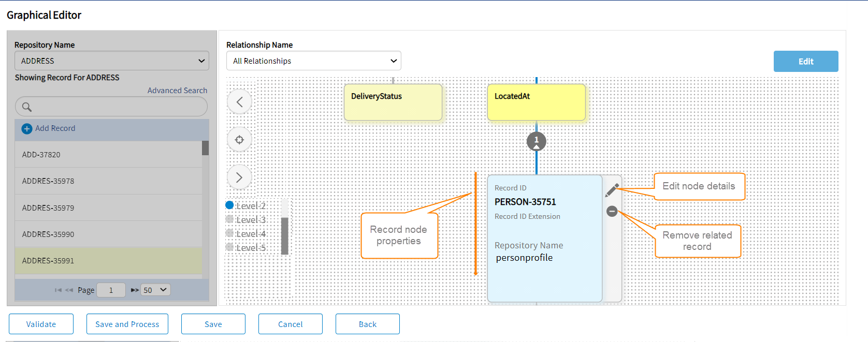Click the magnifier search icon
Screen dimensions: 868x342
click(27, 107)
